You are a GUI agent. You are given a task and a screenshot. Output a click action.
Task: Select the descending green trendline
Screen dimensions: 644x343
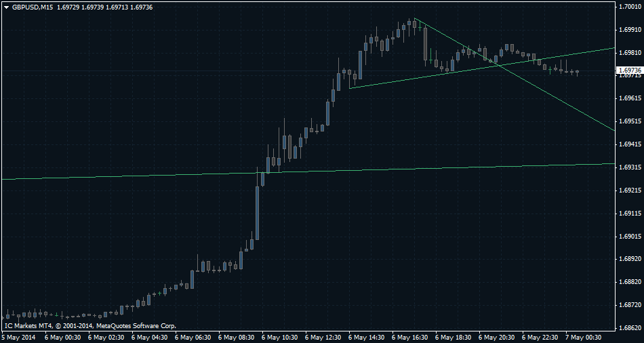tap(556, 96)
